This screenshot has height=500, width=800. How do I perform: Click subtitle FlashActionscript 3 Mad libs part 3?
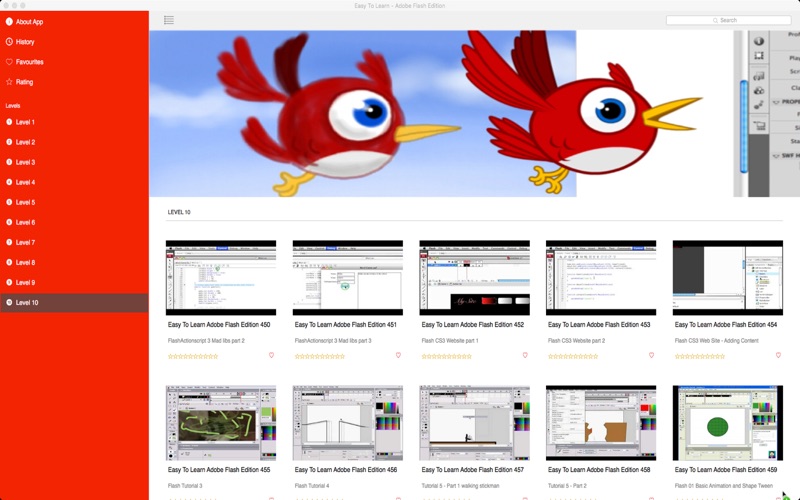333,341
